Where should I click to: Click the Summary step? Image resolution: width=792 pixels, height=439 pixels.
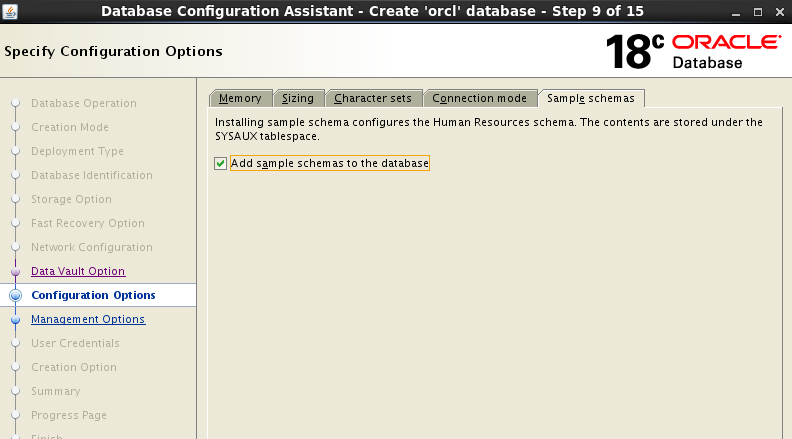point(56,391)
